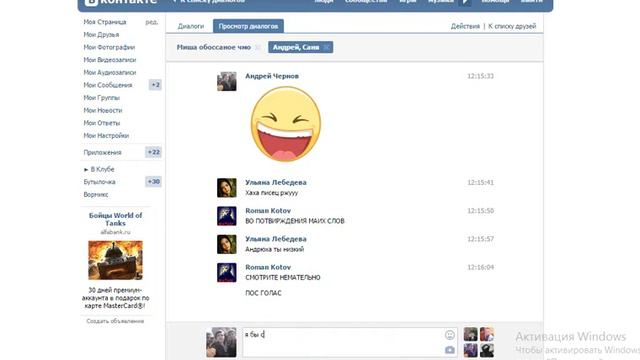Open the Вормикс app link
This screenshot has width=640, height=360.
click(96, 195)
